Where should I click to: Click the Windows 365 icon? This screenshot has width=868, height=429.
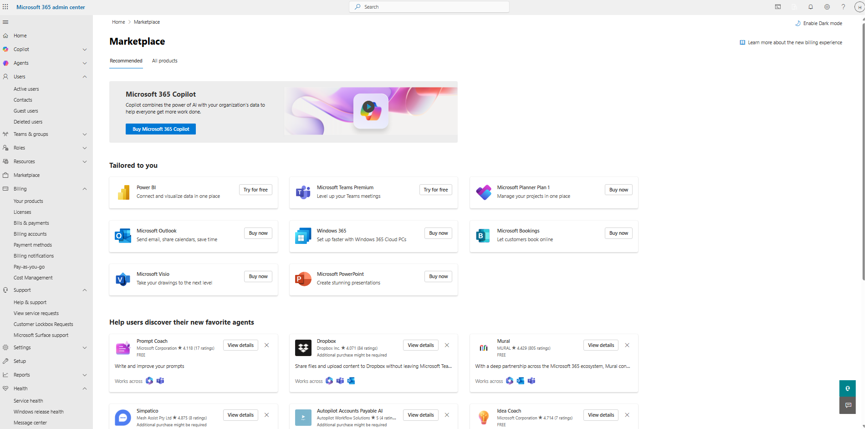303,235
